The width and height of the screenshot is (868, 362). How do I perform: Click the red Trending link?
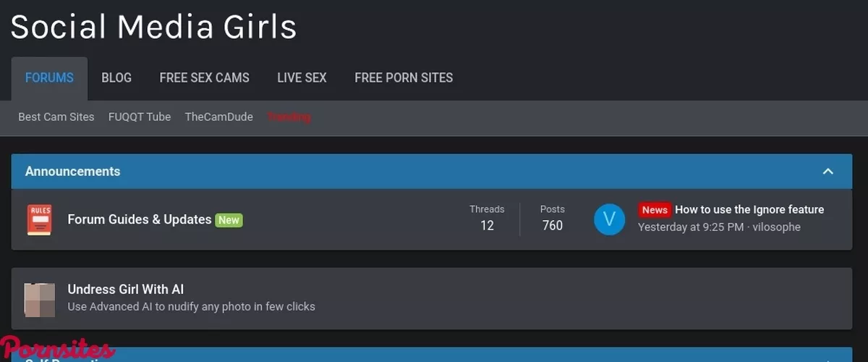tap(289, 117)
